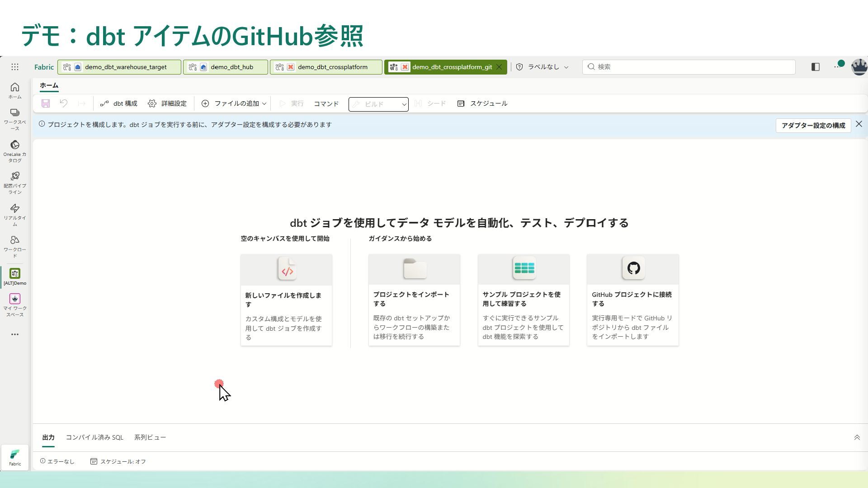
Task: Choose GitHub プロジェクトに接続する card
Action: [x=633, y=300]
